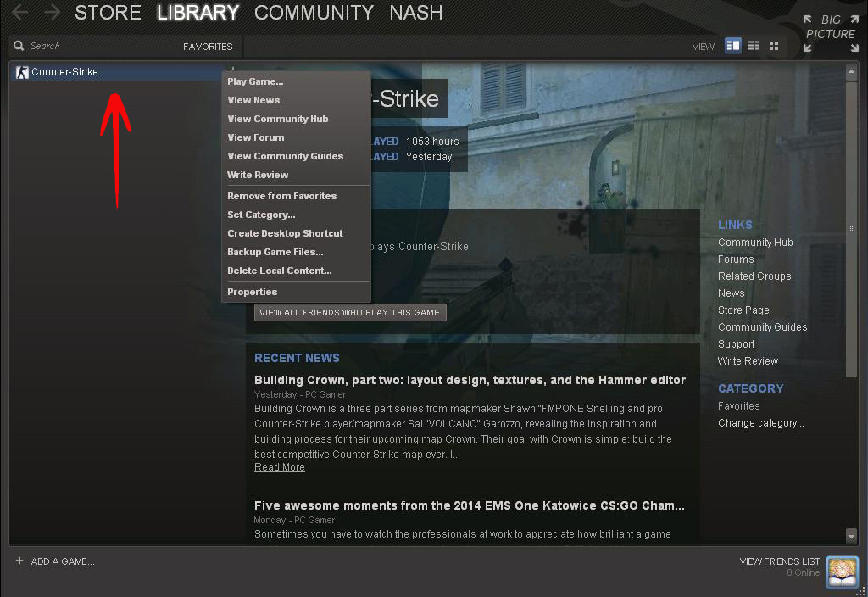Click Read More under Building Crown article
The height and width of the screenshot is (597, 868).
pos(280,467)
